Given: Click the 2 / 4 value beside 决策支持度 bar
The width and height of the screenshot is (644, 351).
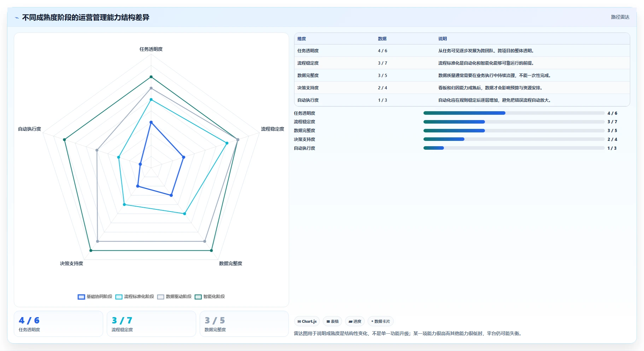Looking at the screenshot, I should [612, 139].
